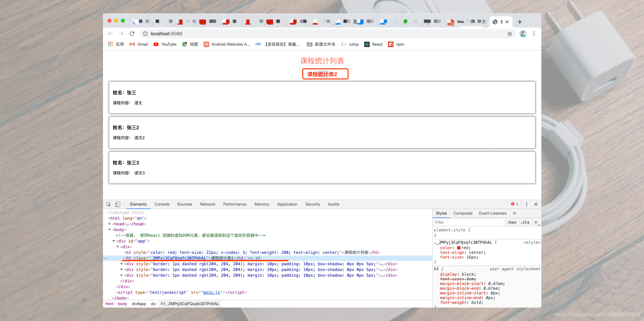
Task: Select body in the DOM breadcrumb
Action: point(122,304)
